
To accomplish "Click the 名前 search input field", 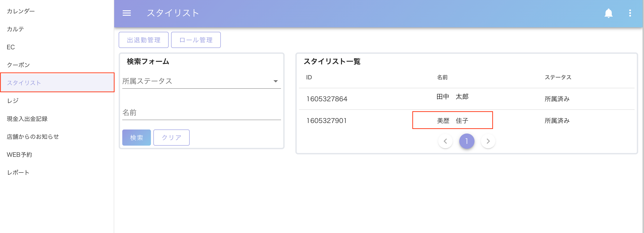I will click(x=202, y=112).
